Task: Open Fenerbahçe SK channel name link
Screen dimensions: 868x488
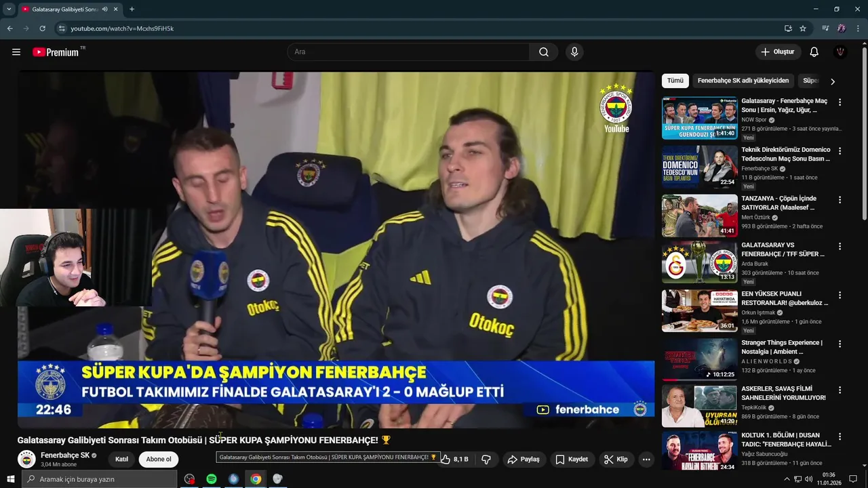Action: click(64, 455)
